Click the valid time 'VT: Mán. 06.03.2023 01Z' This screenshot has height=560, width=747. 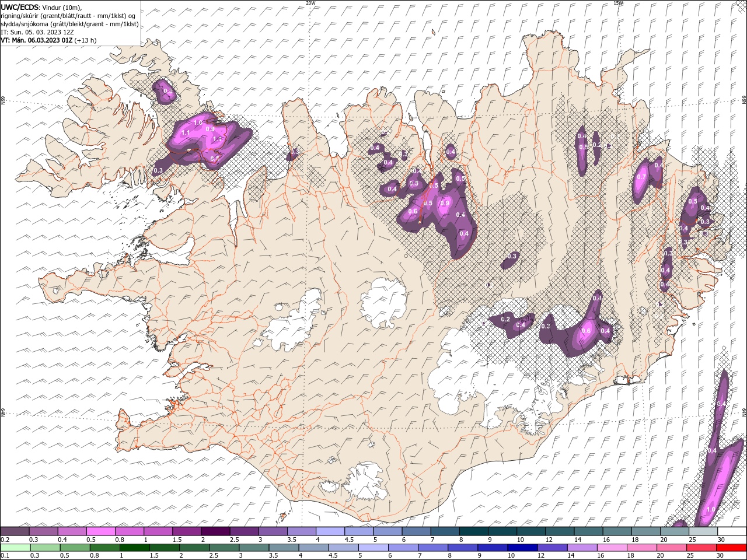point(36,40)
